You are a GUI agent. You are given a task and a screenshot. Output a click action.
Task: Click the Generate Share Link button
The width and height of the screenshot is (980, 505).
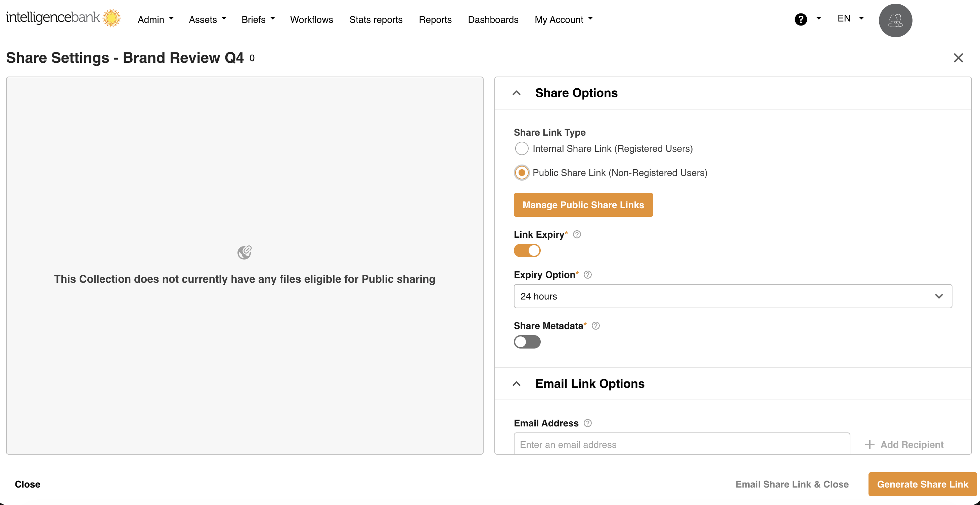[922, 484]
